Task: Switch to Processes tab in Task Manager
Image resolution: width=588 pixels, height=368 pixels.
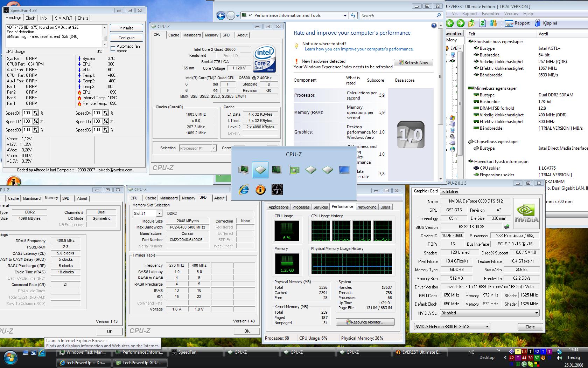Action: click(x=301, y=207)
